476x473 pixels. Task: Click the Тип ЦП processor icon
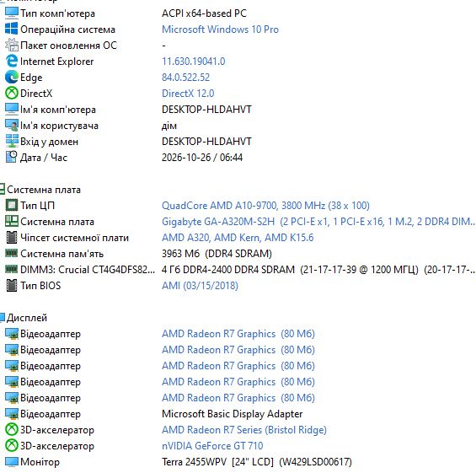(x=12, y=206)
